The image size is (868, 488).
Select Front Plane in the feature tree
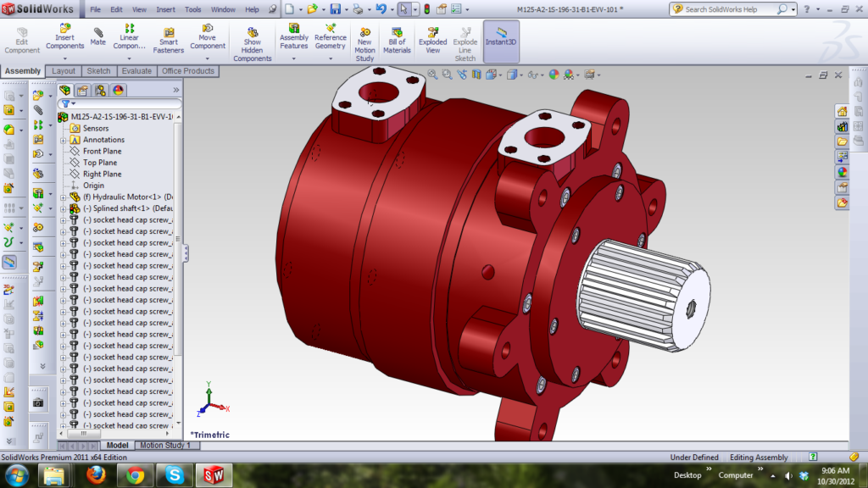102,152
